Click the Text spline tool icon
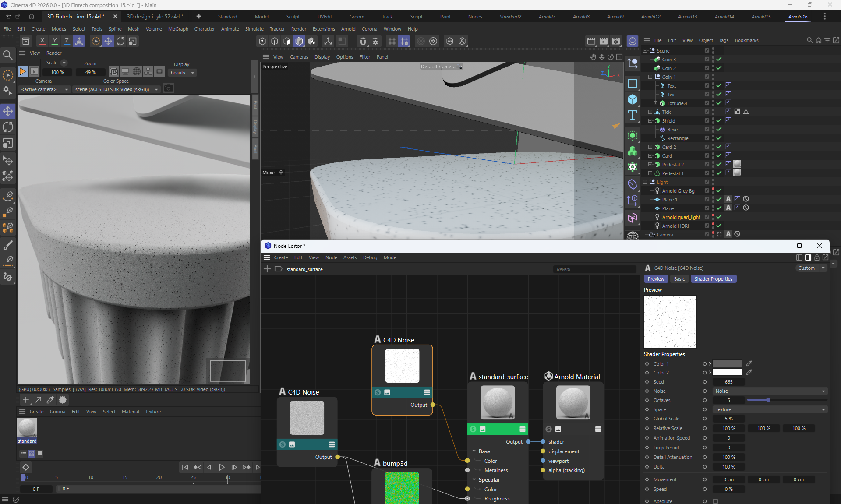The image size is (841, 504). point(633,116)
